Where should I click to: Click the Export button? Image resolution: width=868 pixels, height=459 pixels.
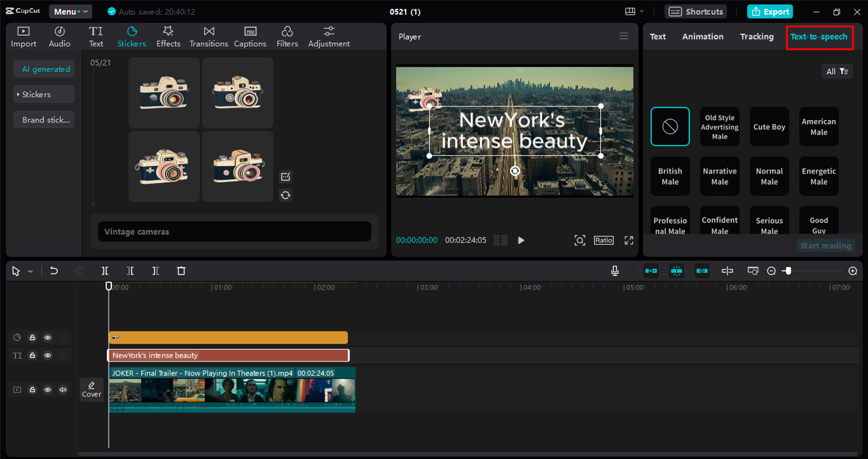tap(770, 12)
